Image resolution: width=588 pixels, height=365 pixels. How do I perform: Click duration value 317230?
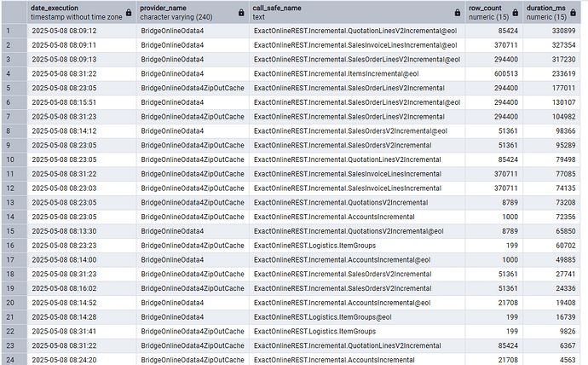[551, 60]
